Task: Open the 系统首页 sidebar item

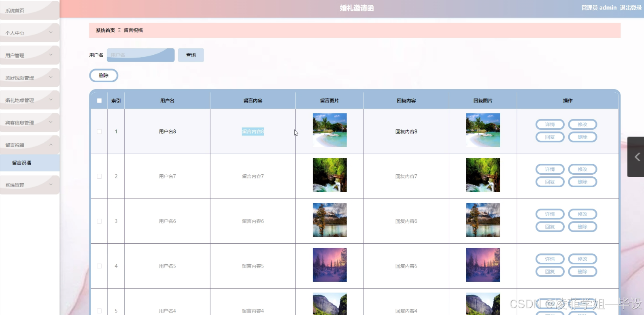Action: [30, 10]
